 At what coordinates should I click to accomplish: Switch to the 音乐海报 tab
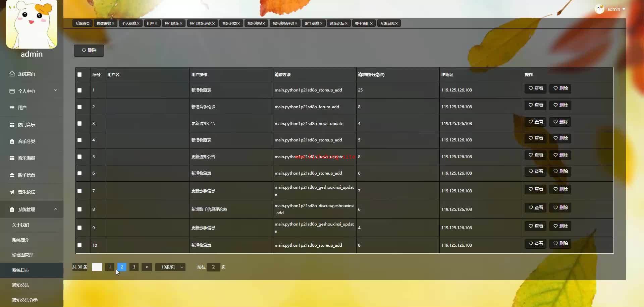click(256, 23)
